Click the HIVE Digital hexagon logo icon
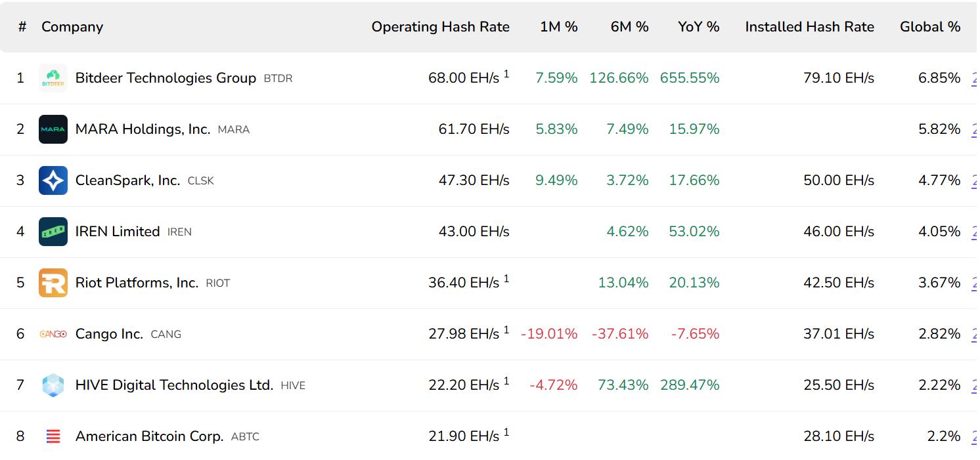The width and height of the screenshot is (980, 460). point(53,385)
